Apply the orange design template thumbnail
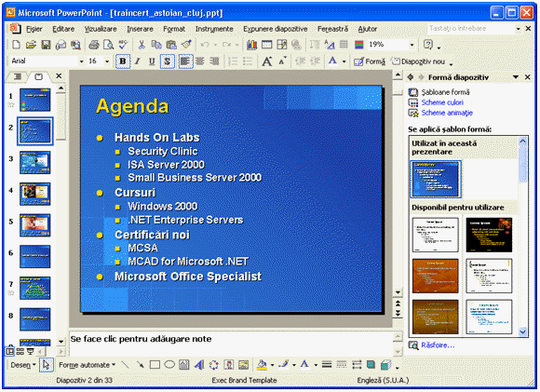Image resolution: width=540 pixels, height=392 pixels. point(436,276)
